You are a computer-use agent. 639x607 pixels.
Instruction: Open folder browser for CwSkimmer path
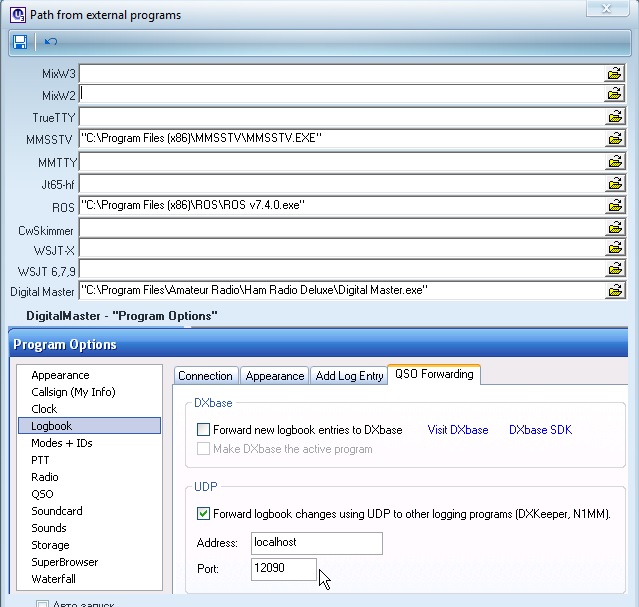tap(614, 229)
